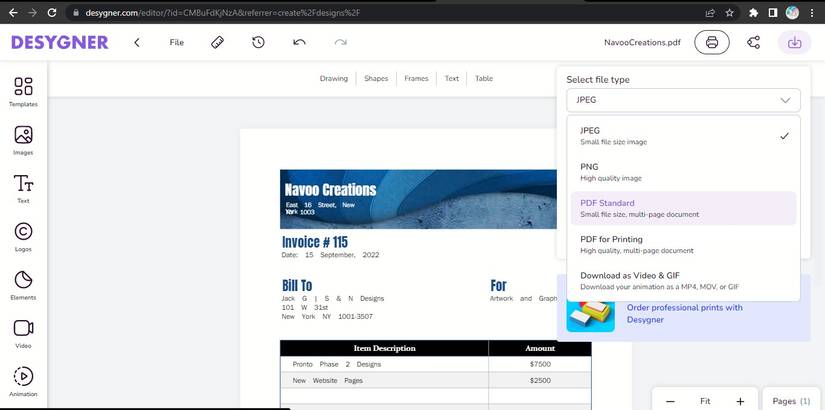This screenshot has height=410, width=825.
Task: Collapse the file type dropdown
Action: point(683,100)
